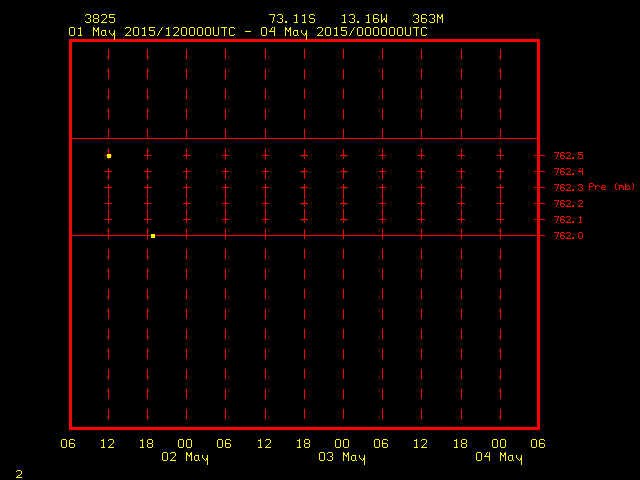The height and width of the screenshot is (480, 640).
Task: Click station ID 3825 in header
Action: [x=100, y=19]
